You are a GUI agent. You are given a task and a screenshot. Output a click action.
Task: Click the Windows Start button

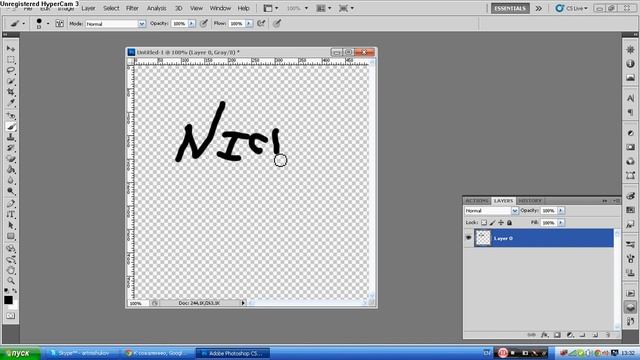pos(20,353)
